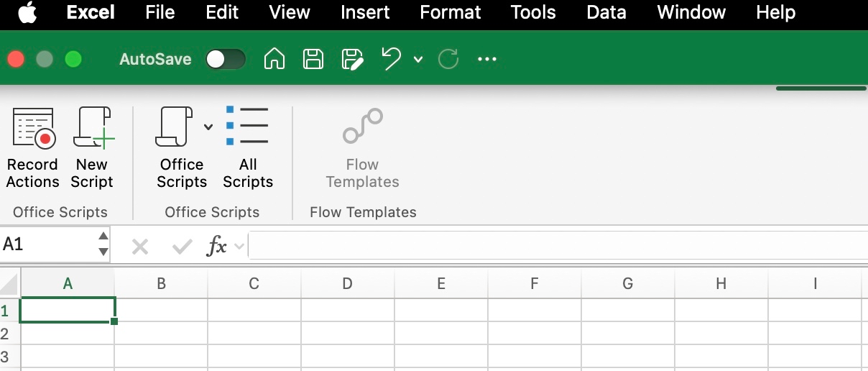This screenshot has width=868, height=371.
Task: Open the Insert menu
Action: [365, 12]
